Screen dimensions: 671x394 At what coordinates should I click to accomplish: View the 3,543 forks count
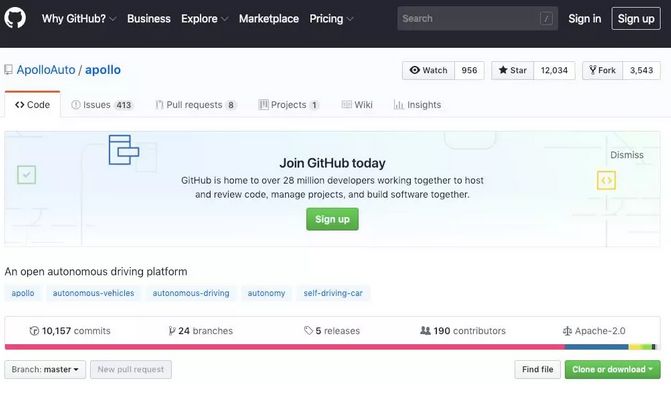[641, 70]
